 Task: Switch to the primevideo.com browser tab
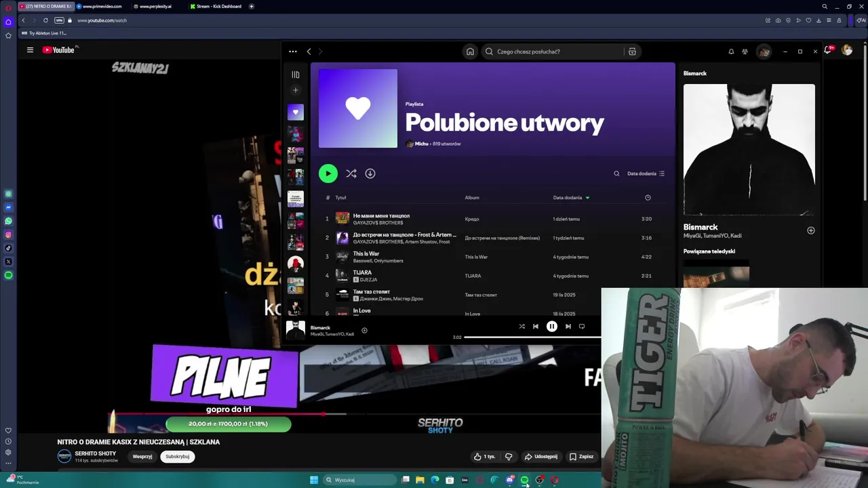102,6
